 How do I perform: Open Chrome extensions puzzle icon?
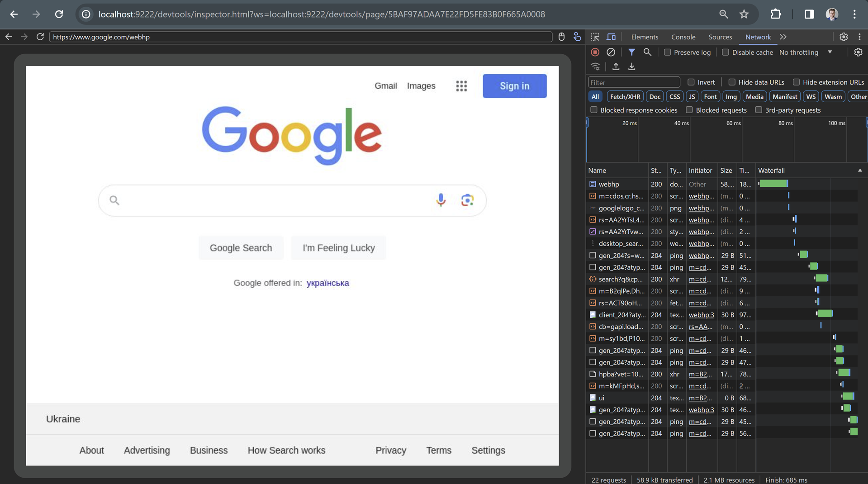(776, 14)
